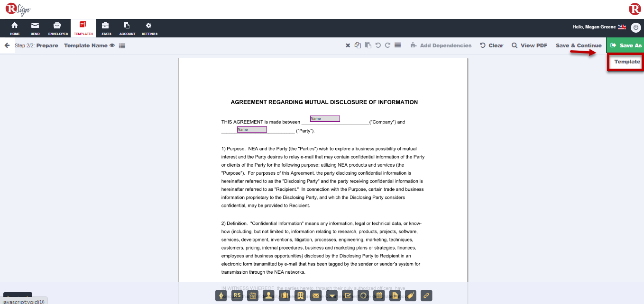Select the Hyperlink chain control
Image resolution: width=644 pixels, height=304 pixels.
[426, 295]
